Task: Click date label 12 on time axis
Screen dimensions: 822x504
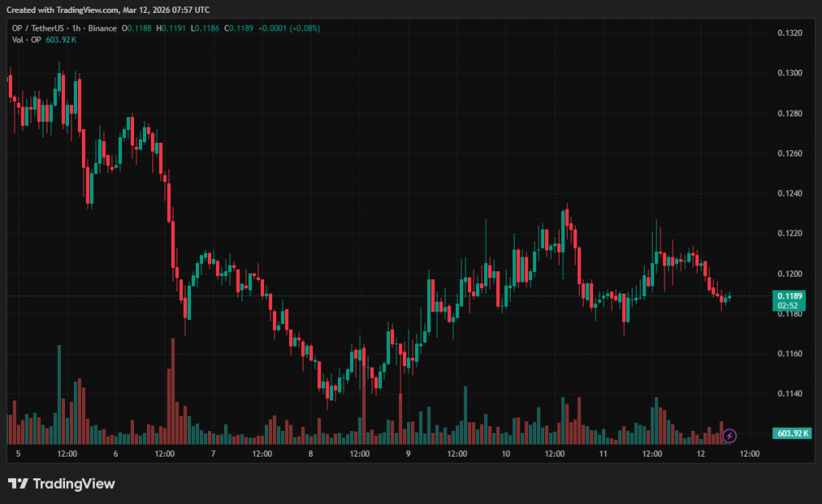Action: pyautogui.click(x=701, y=453)
